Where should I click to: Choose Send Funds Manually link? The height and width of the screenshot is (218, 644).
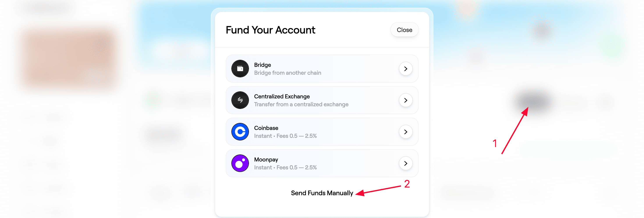[x=322, y=193]
